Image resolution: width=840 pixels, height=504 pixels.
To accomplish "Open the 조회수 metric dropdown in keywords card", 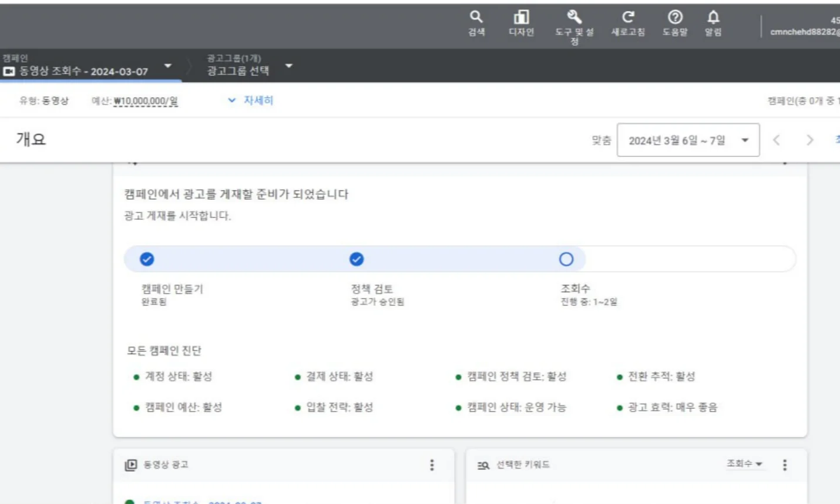I will 744,463.
